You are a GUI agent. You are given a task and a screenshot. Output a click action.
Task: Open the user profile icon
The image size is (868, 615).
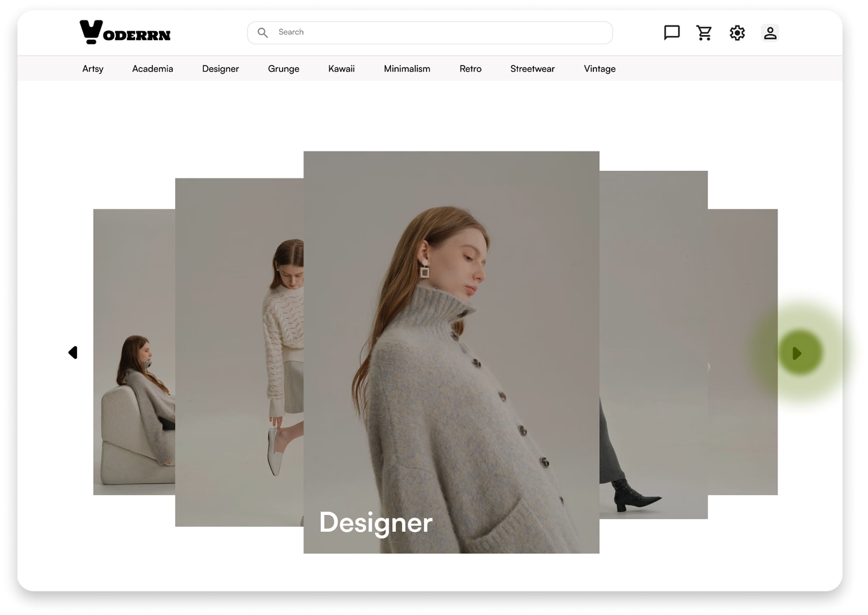click(x=770, y=33)
